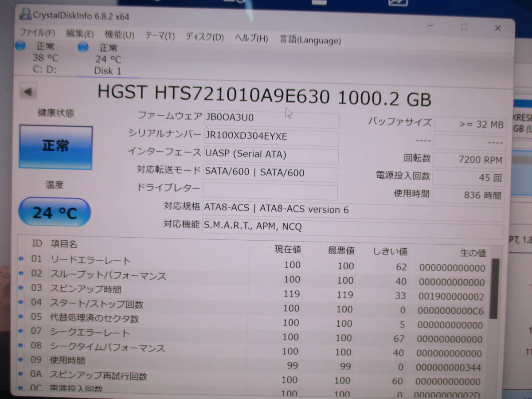Open the ディスク(D) menu
532x399 pixels.
coord(204,37)
